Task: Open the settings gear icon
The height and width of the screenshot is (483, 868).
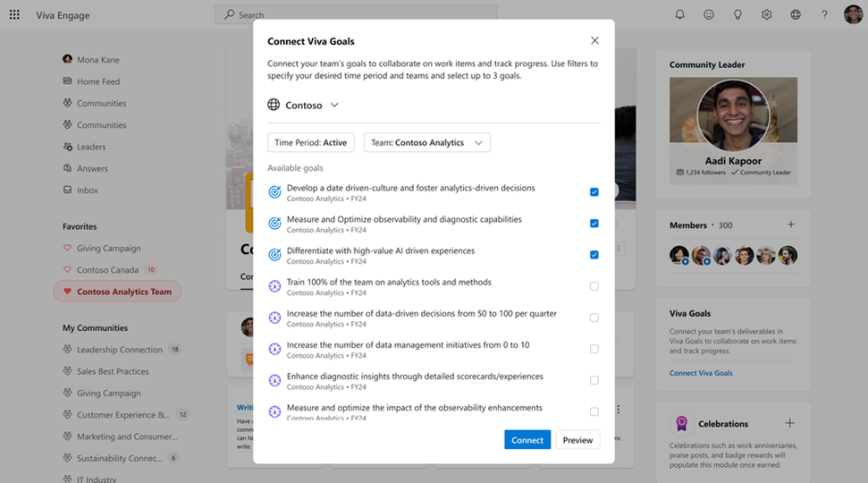Action: (x=766, y=15)
